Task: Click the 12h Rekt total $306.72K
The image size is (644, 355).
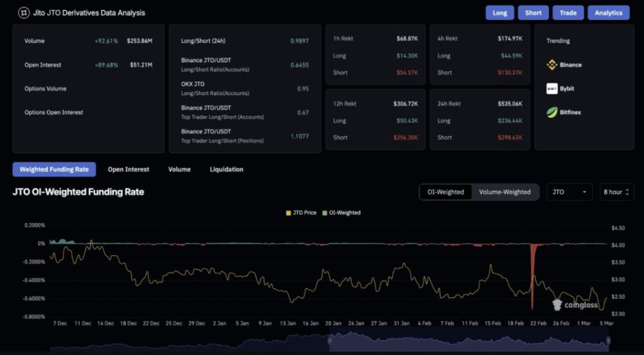Action: point(406,103)
